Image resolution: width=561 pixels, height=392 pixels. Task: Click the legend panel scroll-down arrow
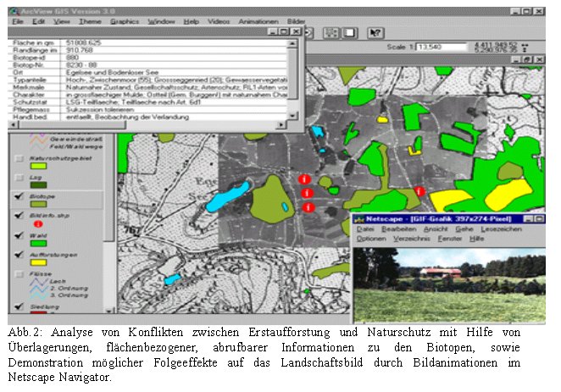click(110, 310)
